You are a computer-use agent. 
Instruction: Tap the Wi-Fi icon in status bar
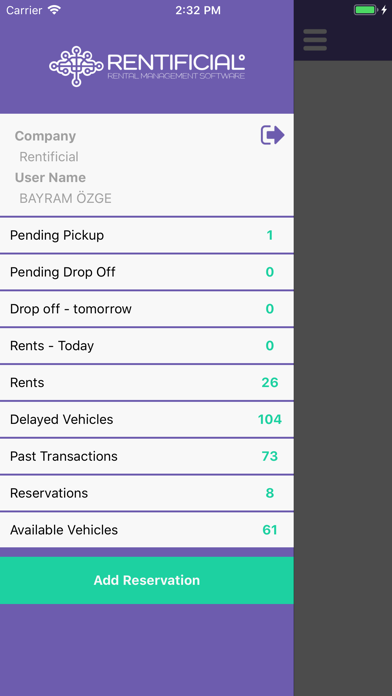coord(54,10)
